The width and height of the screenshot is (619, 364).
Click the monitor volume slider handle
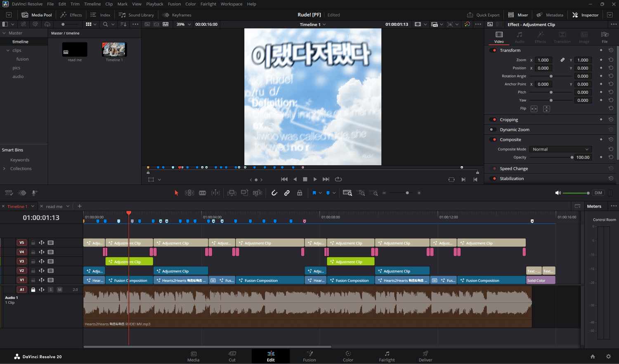[x=588, y=193]
